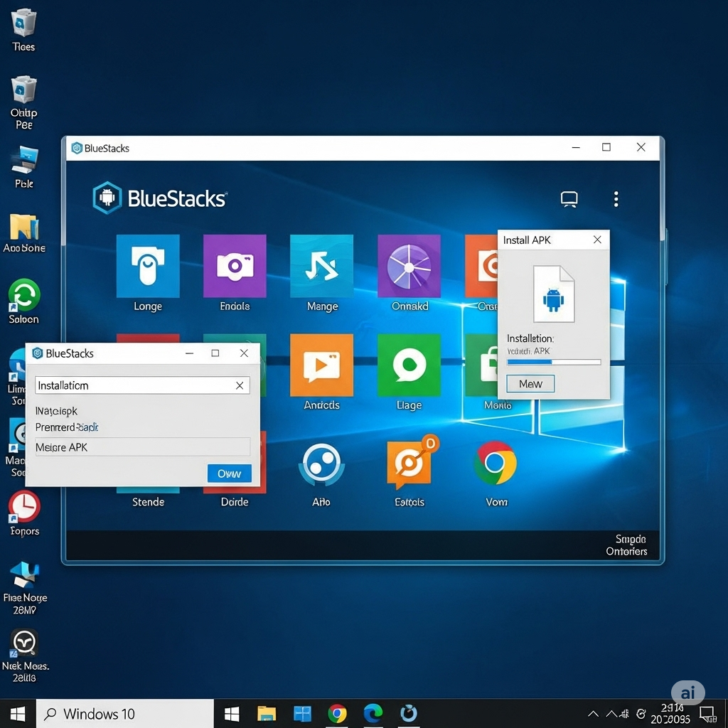Screen dimensions: 728x728
Task: Click the INatcispk label text
Action: 56,411
